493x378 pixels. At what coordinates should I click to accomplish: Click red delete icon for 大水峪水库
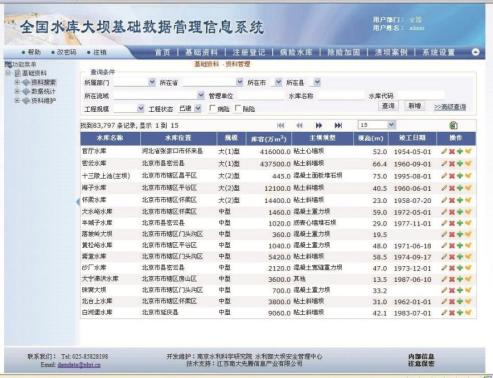click(452, 212)
